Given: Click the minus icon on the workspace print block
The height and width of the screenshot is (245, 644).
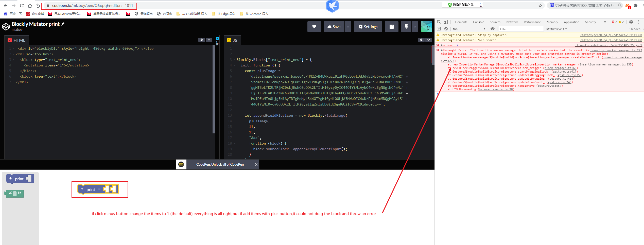Looking at the screenshot, I should [99, 189].
